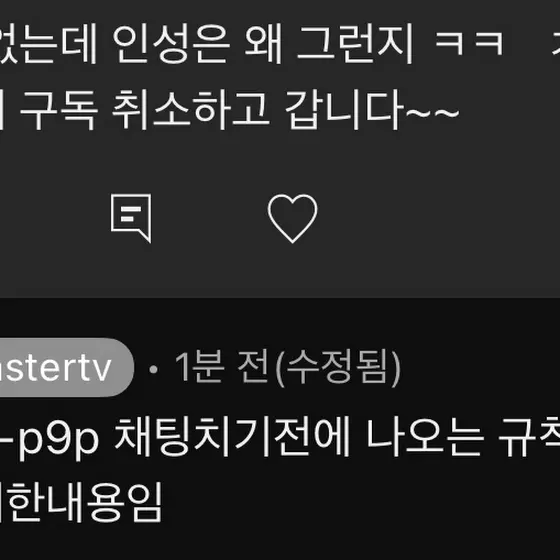
Task: Click the p9p text in lower comment
Action: pos(58,440)
